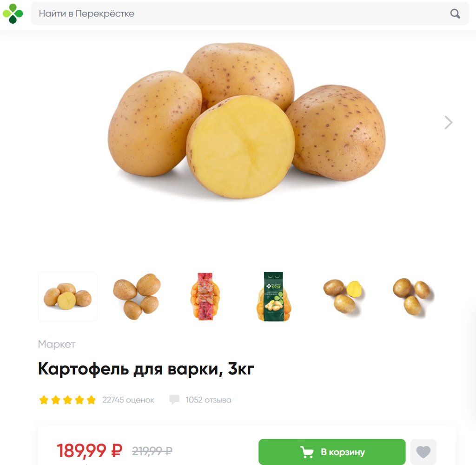Click product title 'Картофель для варки, 3кг'
Screen dimensions: 476x465
[x=146, y=369]
